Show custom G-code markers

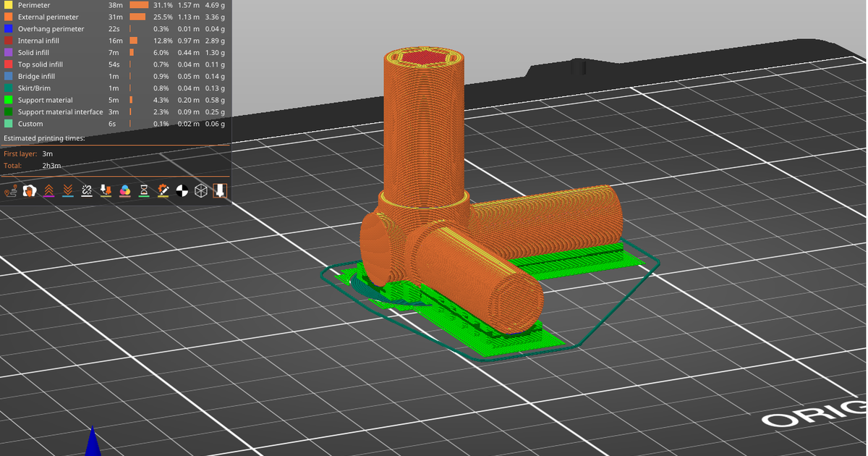pos(162,191)
